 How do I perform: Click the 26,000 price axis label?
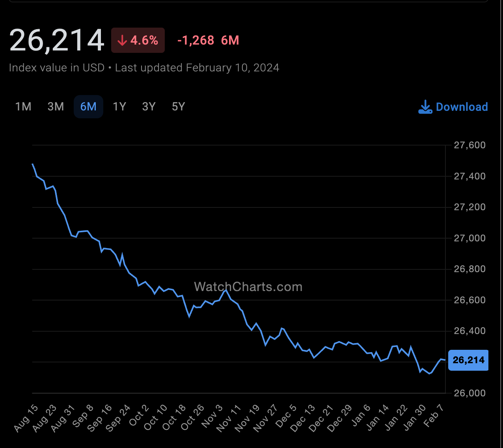469,393
